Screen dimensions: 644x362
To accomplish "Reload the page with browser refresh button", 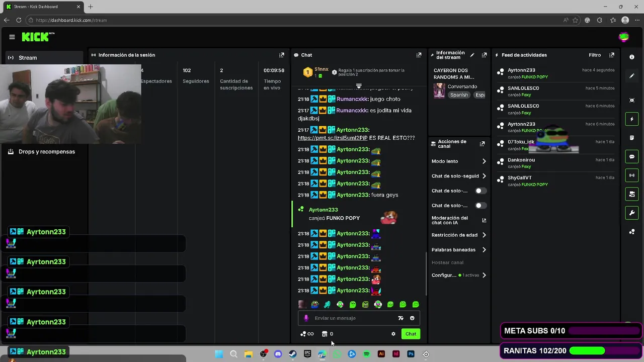I will click(x=19, y=20).
